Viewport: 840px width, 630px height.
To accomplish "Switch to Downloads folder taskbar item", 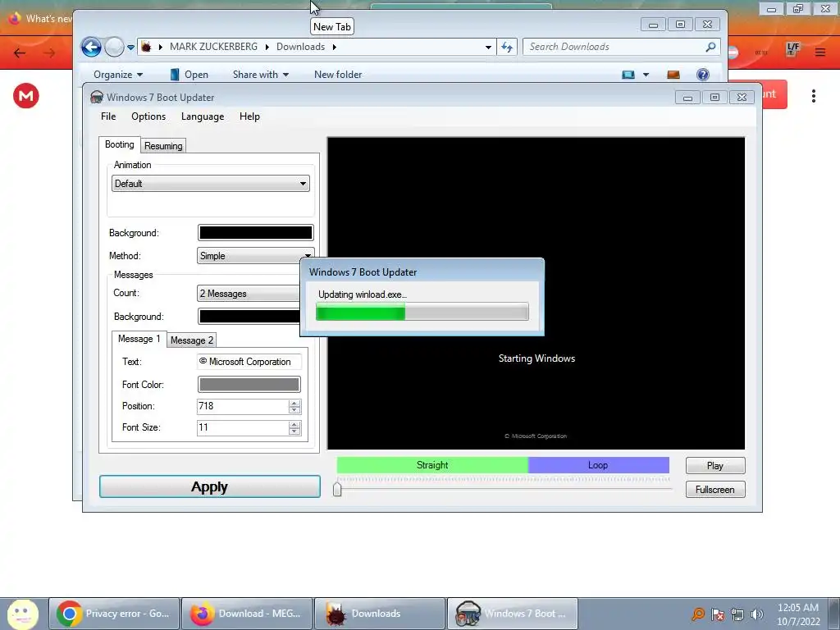I will coord(379,614).
